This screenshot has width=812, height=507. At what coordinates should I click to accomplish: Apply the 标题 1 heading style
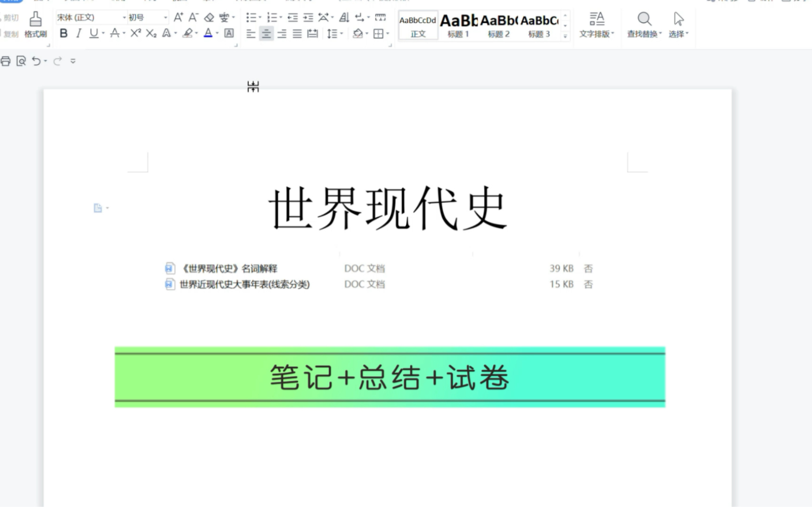click(x=458, y=25)
